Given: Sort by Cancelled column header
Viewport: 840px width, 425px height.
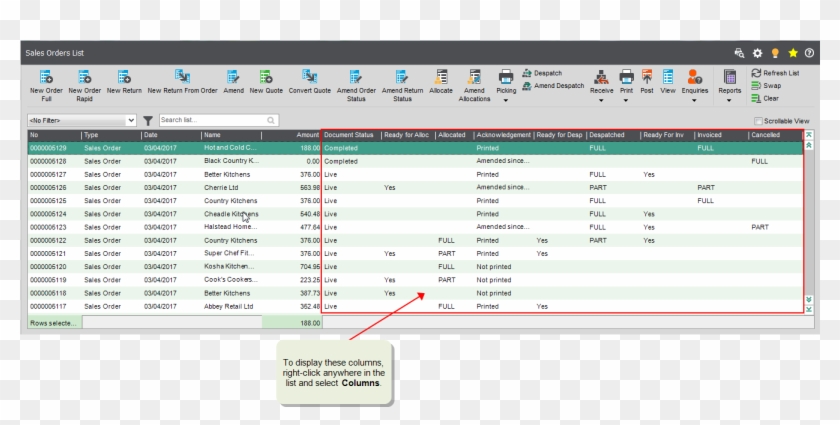Looking at the screenshot, I should (x=776, y=135).
